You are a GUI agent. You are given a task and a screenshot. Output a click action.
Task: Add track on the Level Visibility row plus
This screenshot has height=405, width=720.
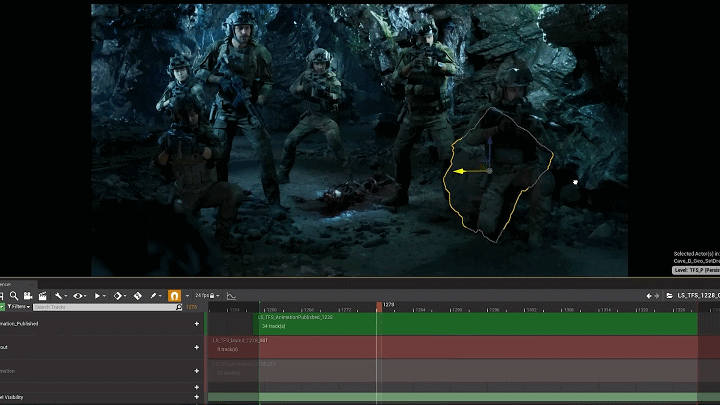(x=197, y=397)
